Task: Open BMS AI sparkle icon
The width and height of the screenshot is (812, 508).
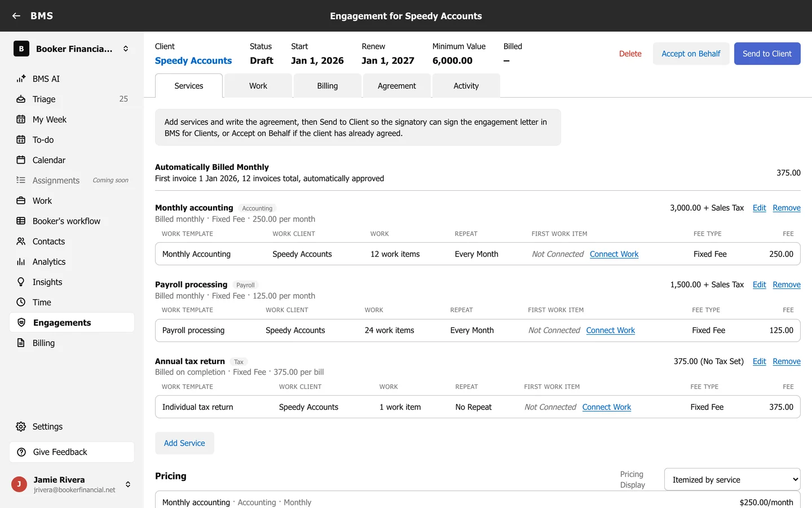Action: tap(21, 79)
